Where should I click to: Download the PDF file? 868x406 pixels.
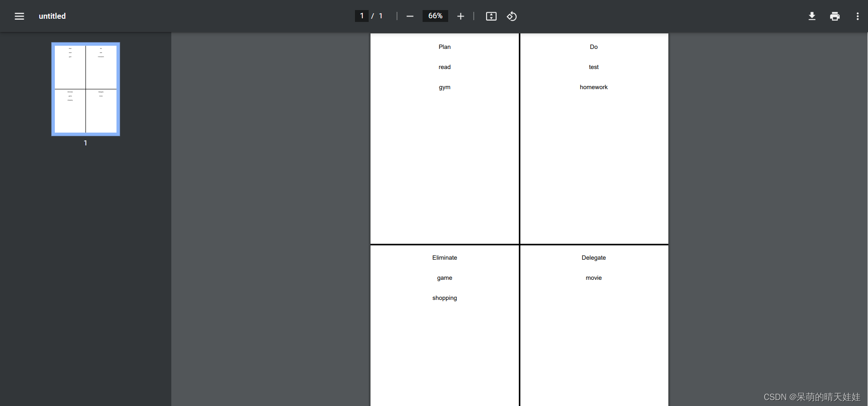click(812, 16)
